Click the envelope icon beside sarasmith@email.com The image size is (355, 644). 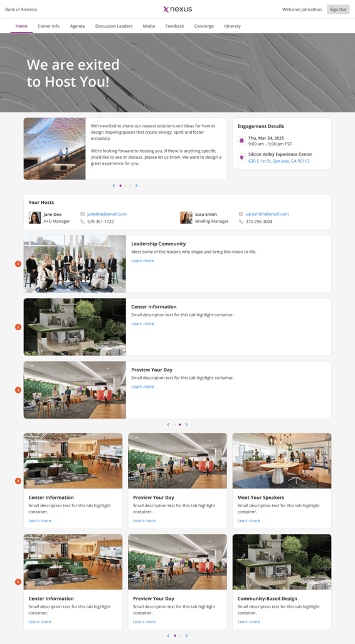241,214
